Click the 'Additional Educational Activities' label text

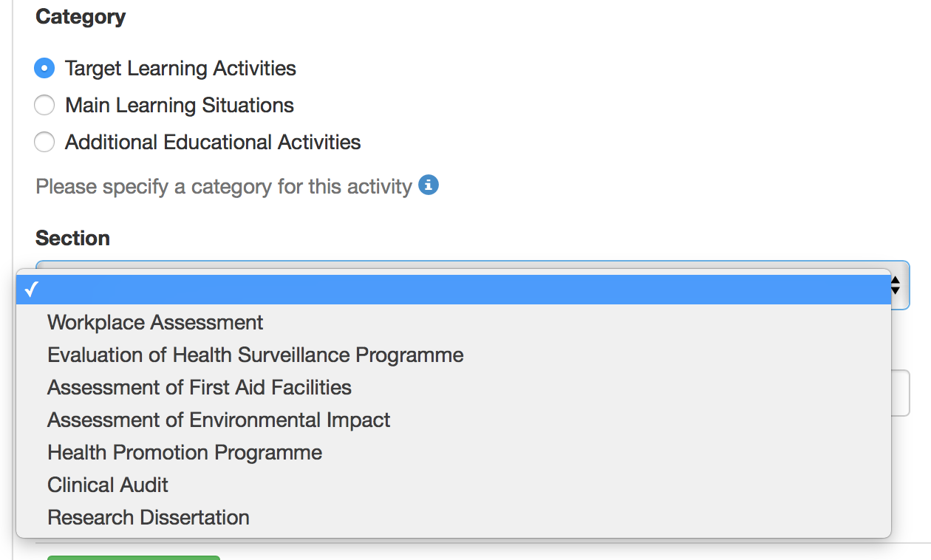pos(213,142)
